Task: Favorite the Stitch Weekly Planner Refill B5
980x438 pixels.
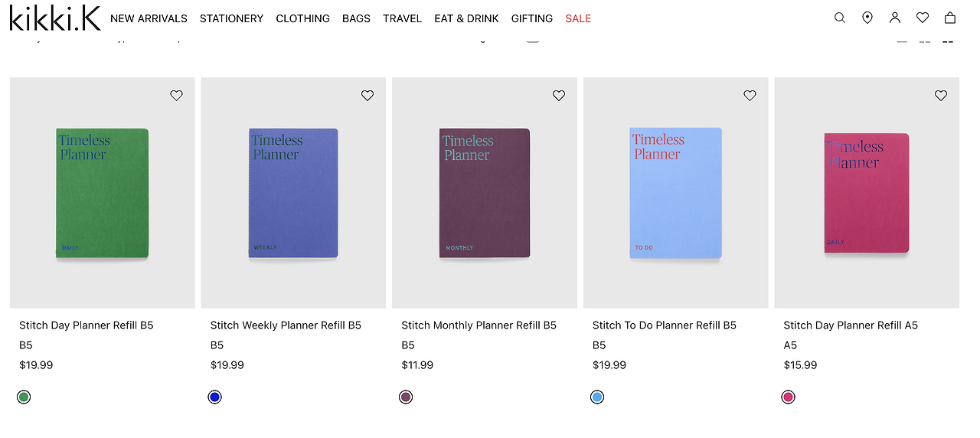Action: coord(367,96)
